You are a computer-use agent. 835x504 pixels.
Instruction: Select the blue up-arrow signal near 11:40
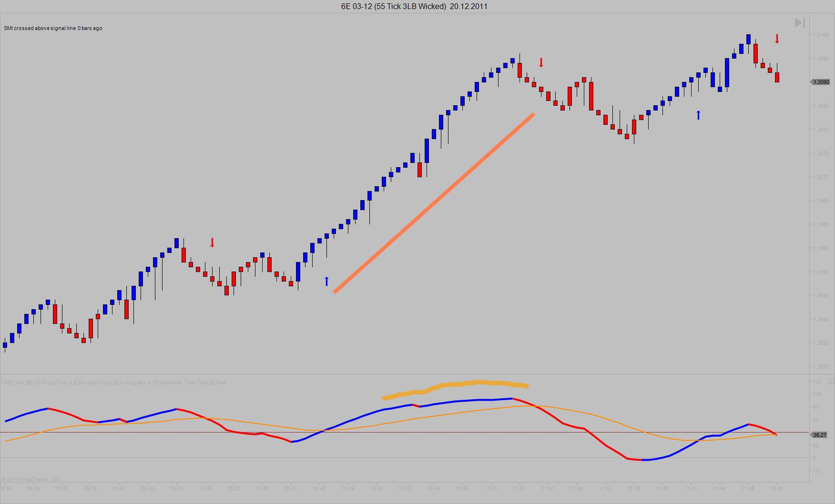click(698, 115)
